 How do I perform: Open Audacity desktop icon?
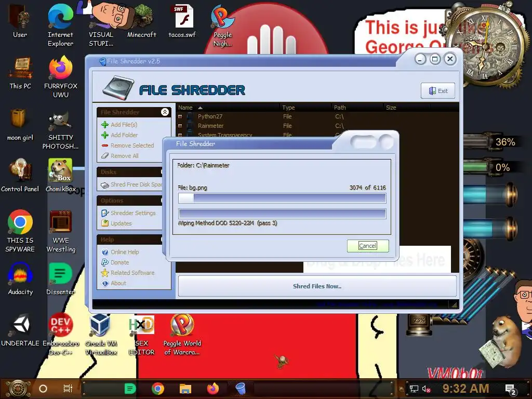pyautogui.click(x=20, y=278)
